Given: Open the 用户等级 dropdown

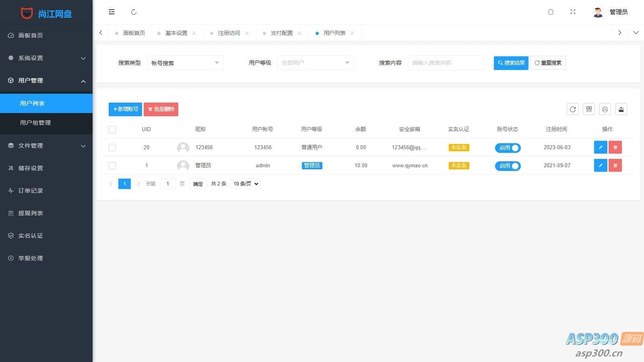Looking at the screenshot, I should [315, 63].
